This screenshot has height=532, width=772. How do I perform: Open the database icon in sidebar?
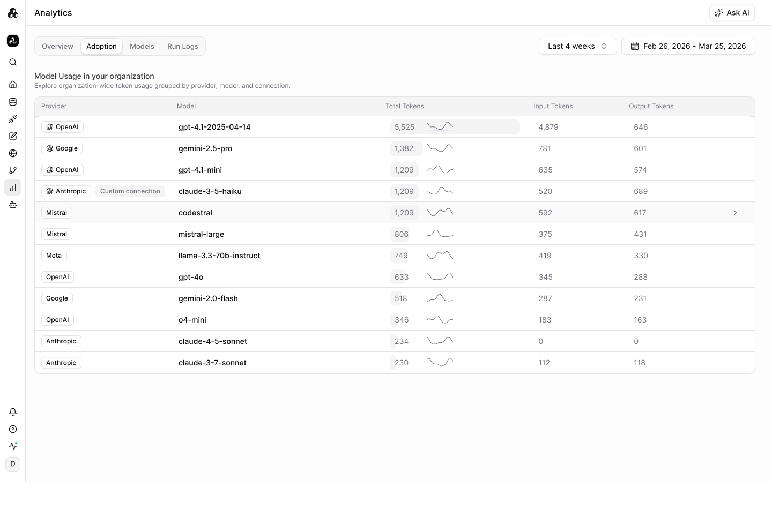[x=13, y=102]
